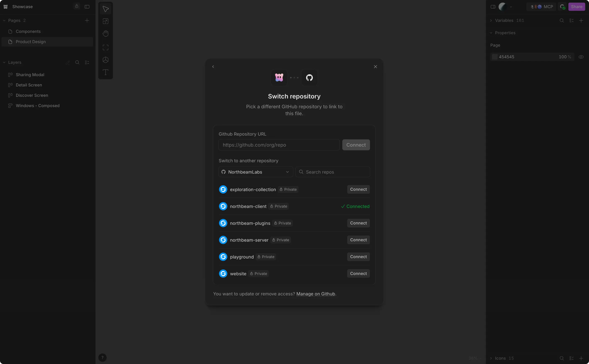Screen dimensions: 589x364
Task: Search variables with magnifier icon
Action: (562, 21)
